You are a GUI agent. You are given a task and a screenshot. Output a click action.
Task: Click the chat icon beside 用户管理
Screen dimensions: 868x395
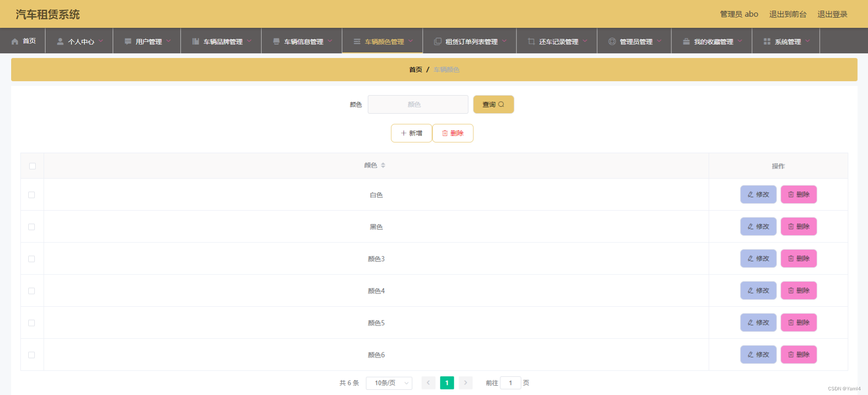(128, 41)
